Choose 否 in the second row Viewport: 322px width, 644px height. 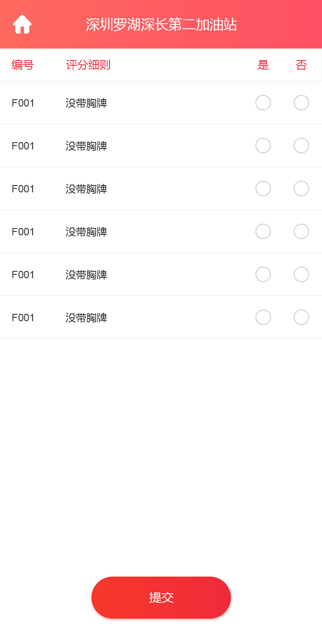(x=301, y=146)
